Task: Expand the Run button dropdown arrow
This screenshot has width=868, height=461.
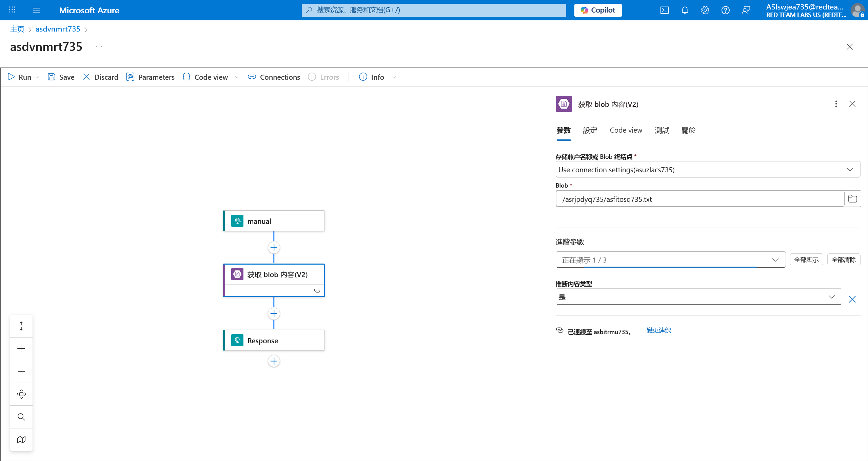Action: 37,77
